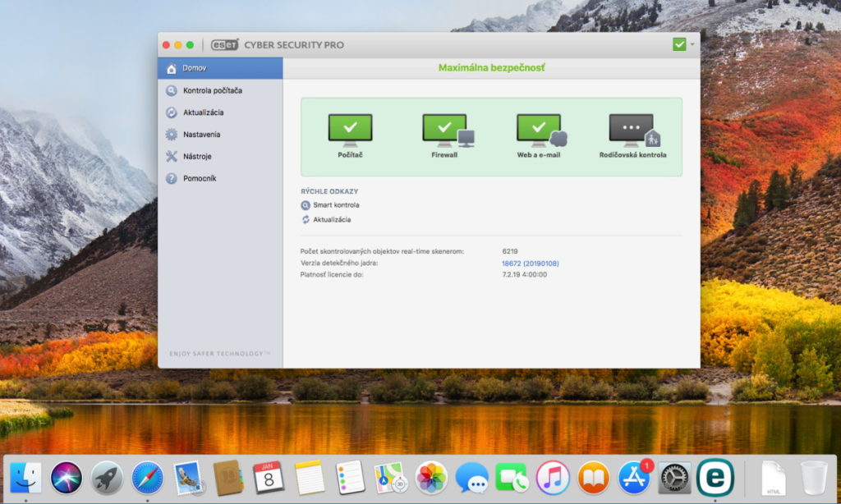Click the Smart kontrola magnifier icon
The image size is (841, 504).
click(306, 205)
